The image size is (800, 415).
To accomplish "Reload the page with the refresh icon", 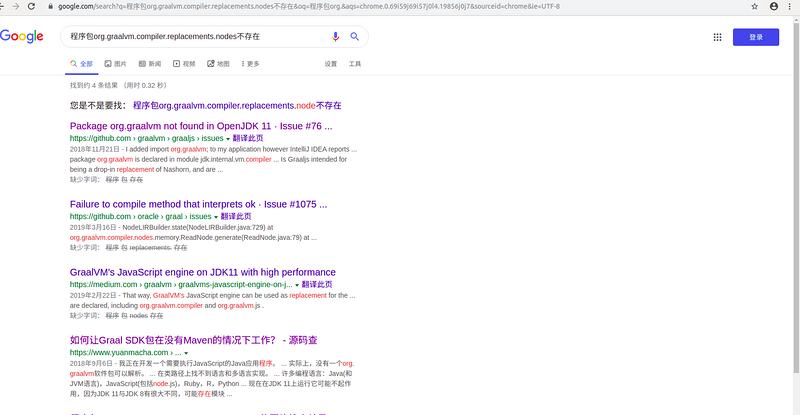I will pos(31,6).
